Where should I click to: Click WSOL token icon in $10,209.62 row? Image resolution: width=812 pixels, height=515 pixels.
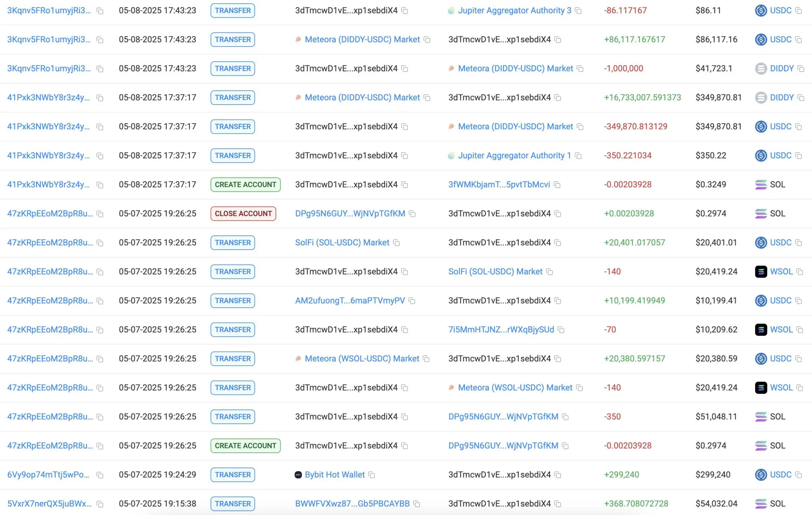click(761, 329)
